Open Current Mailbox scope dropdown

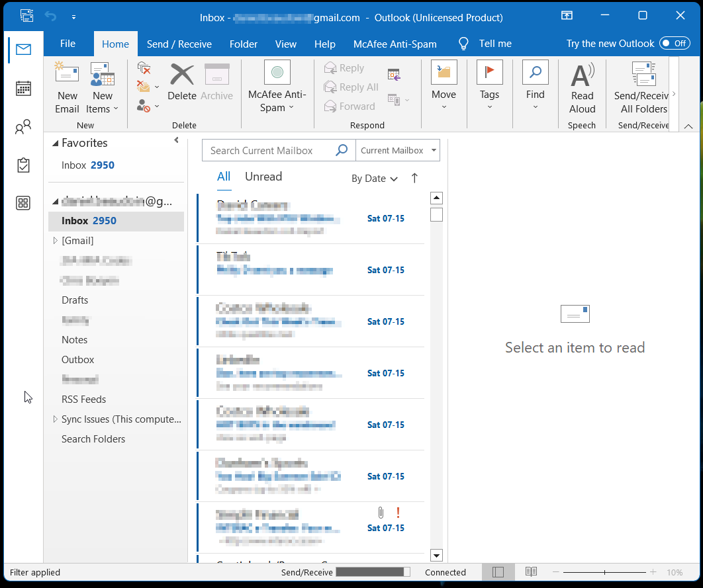[398, 150]
